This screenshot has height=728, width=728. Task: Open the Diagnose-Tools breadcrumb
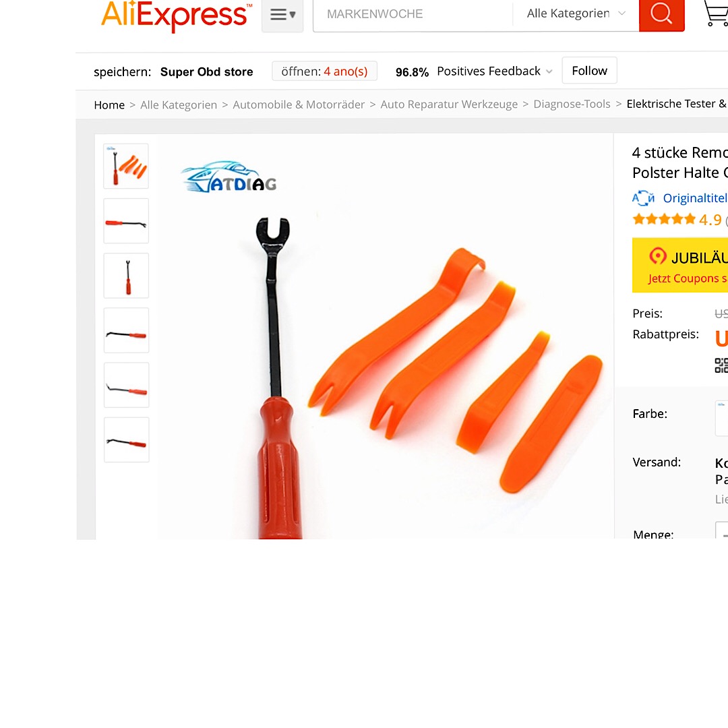click(x=572, y=104)
